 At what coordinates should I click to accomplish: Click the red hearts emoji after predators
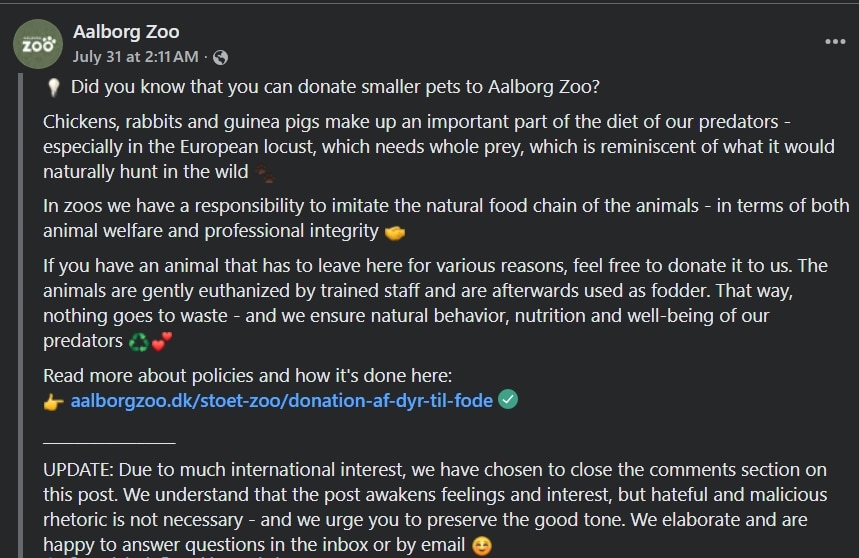(162, 341)
